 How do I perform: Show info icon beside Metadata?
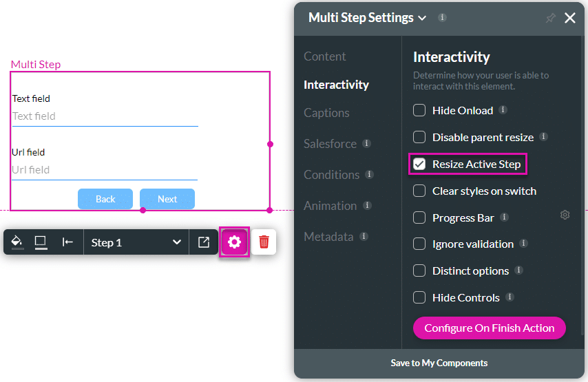click(364, 236)
